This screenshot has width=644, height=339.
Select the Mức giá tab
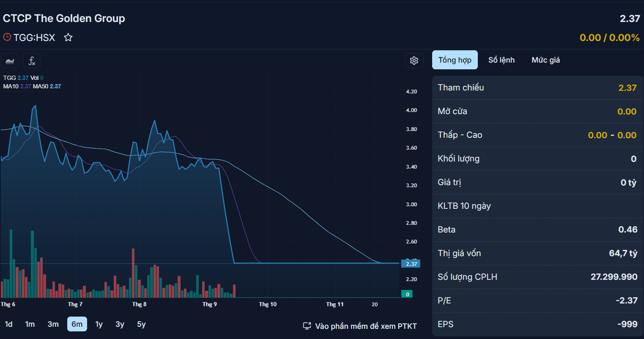click(x=545, y=60)
